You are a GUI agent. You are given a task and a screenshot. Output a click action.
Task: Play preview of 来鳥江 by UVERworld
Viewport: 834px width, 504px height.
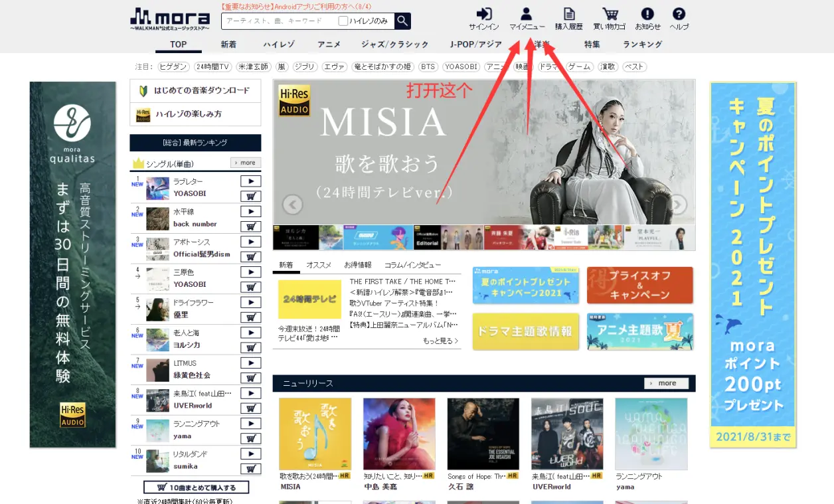click(250, 393)
